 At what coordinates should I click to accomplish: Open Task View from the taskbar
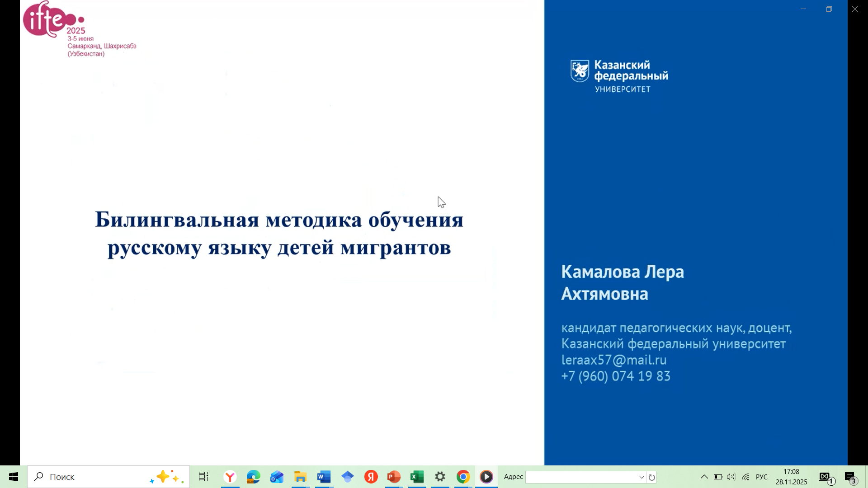tap(203, 477)
